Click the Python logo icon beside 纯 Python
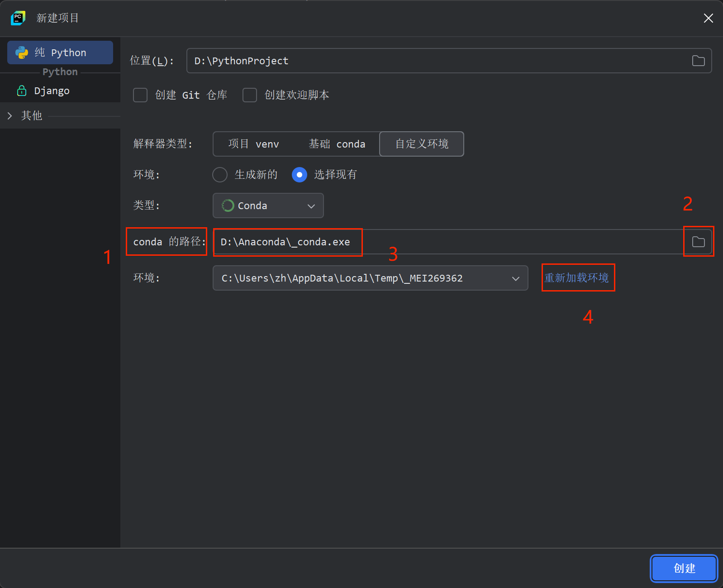This screenshot has width=723, height=588. 22,53
